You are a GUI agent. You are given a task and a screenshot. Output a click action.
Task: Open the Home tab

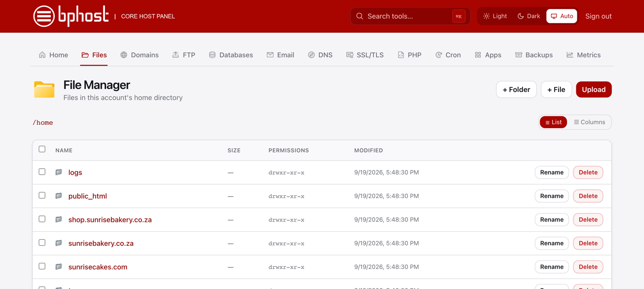pos(53,55)
